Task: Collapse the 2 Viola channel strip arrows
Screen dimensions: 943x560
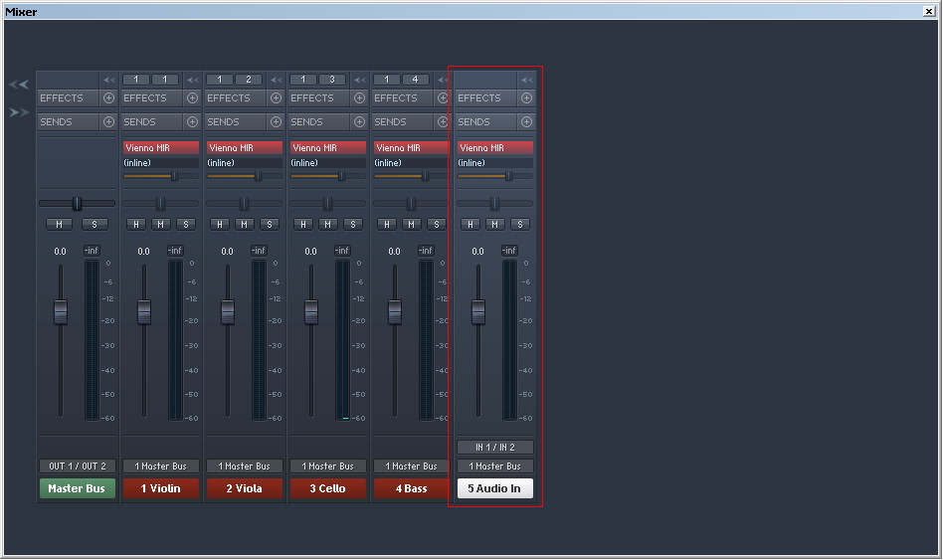Action: [x=277, y=80]
